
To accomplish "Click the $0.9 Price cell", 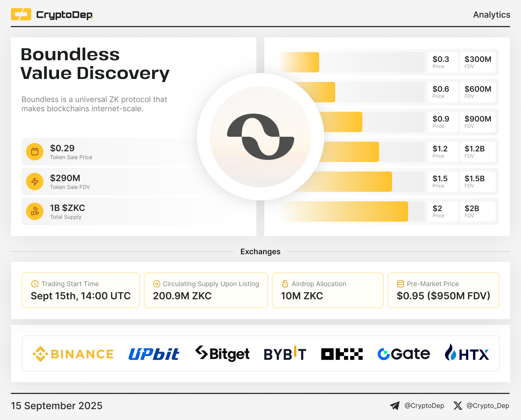I will click(x=443, y=122).
